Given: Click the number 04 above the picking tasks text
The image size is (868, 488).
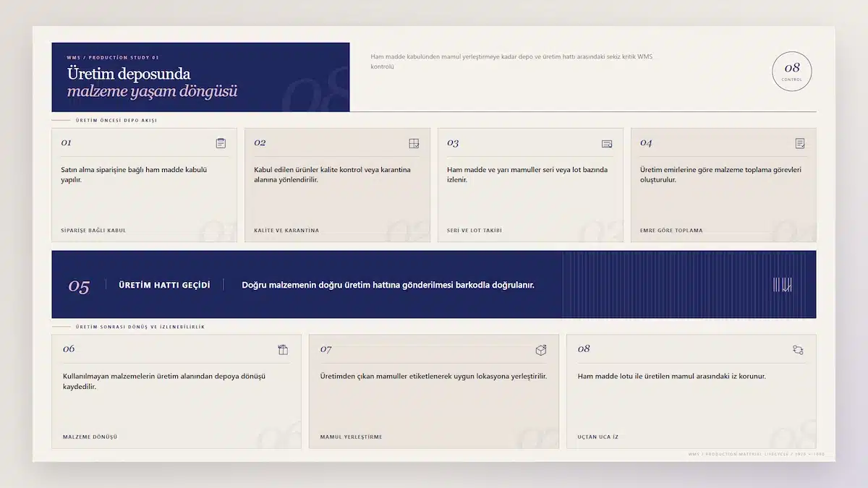Looking at the screenshot, I should point(646,142).
